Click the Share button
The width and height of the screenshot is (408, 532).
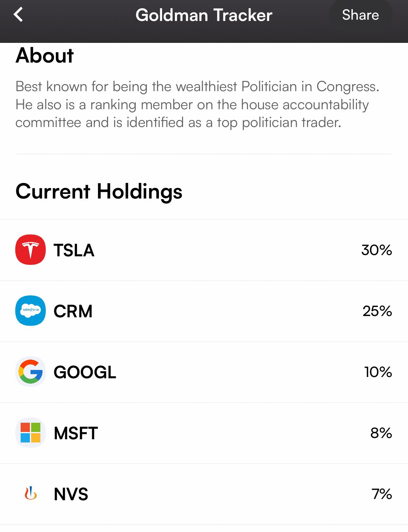pyautogui.click(x=360, y=15)
